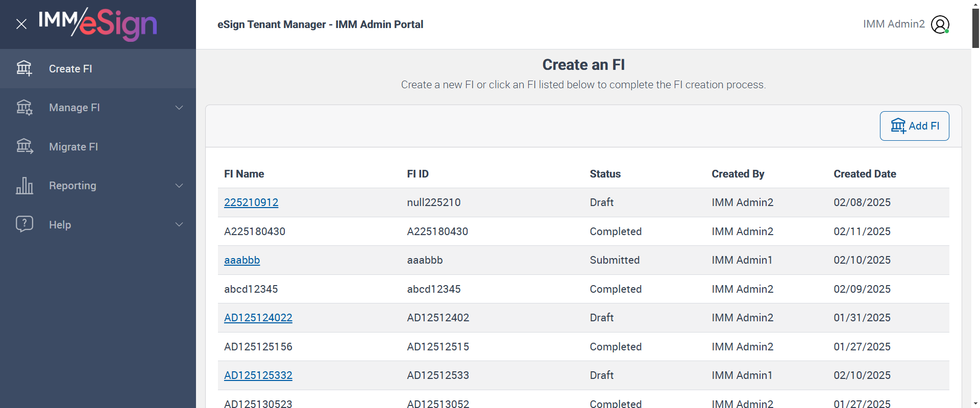Image resolution: width=980 pixels, height=408 pixels.
Task: Click the scrollbar down arrow
Action: 975,403
